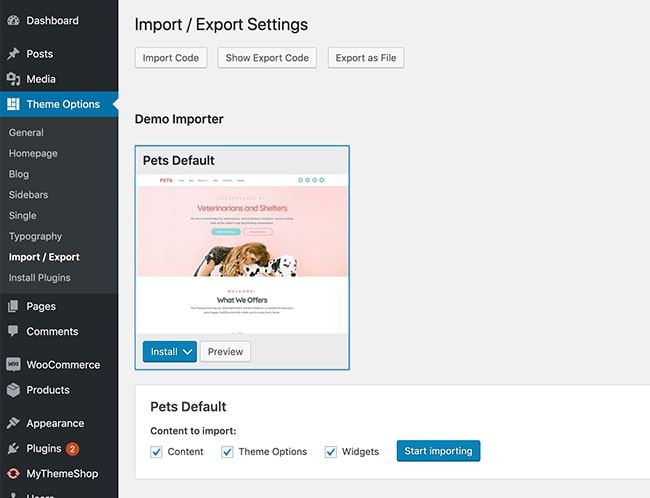Go to Media library menu

click(x=41, y=79)
